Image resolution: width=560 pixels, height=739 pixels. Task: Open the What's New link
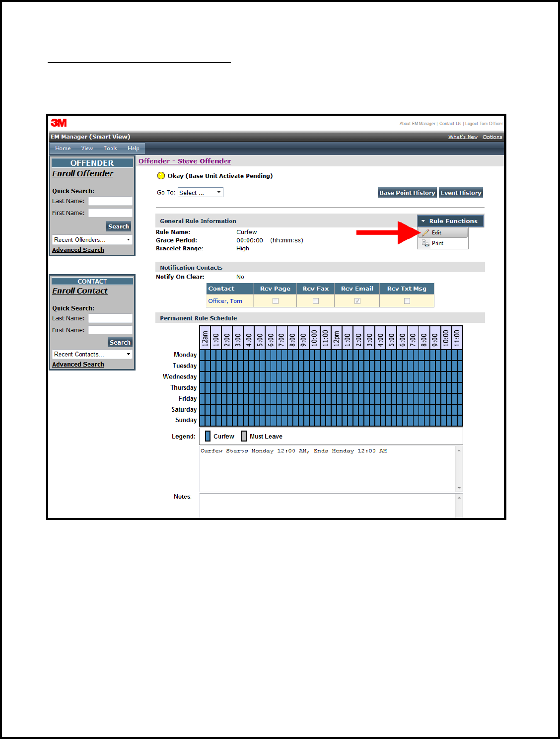463,137
